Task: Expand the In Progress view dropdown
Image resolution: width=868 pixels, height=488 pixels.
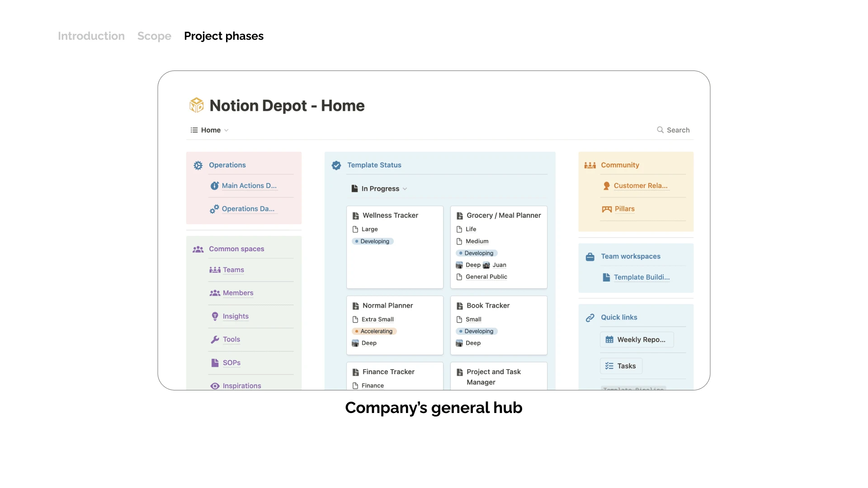Action: [405, 189]
